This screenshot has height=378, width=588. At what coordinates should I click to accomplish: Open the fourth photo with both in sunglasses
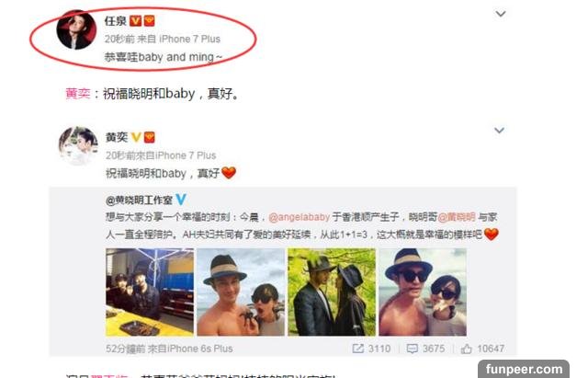tap(423, 292)
